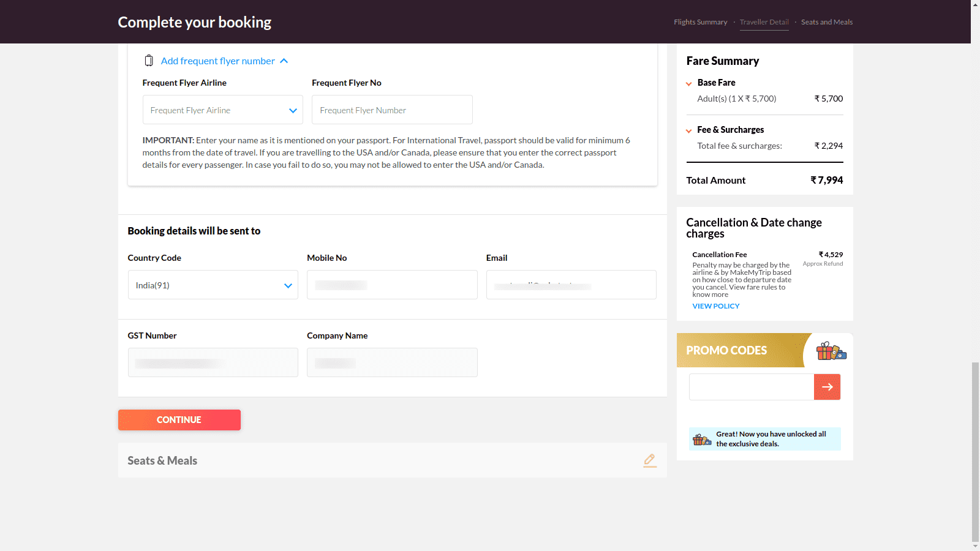Click the orange arrow to apply promo code
980x551 pixels.
827,387
